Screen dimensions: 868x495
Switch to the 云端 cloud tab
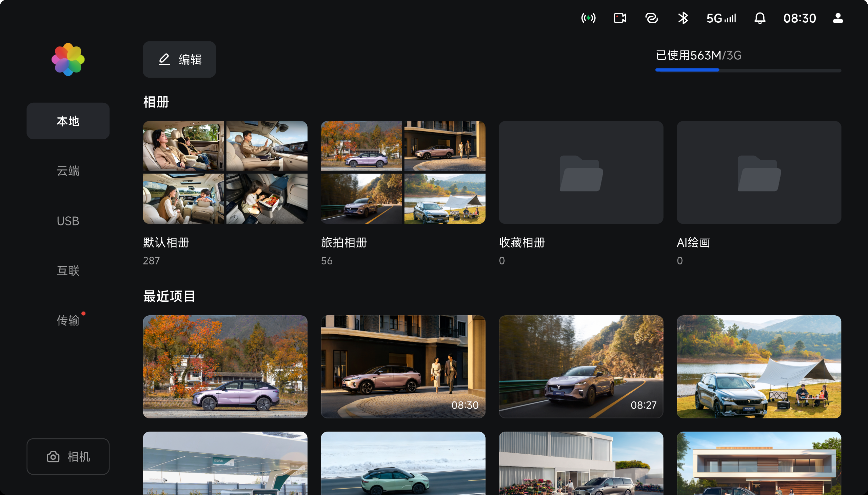click(x=68, y=171)
